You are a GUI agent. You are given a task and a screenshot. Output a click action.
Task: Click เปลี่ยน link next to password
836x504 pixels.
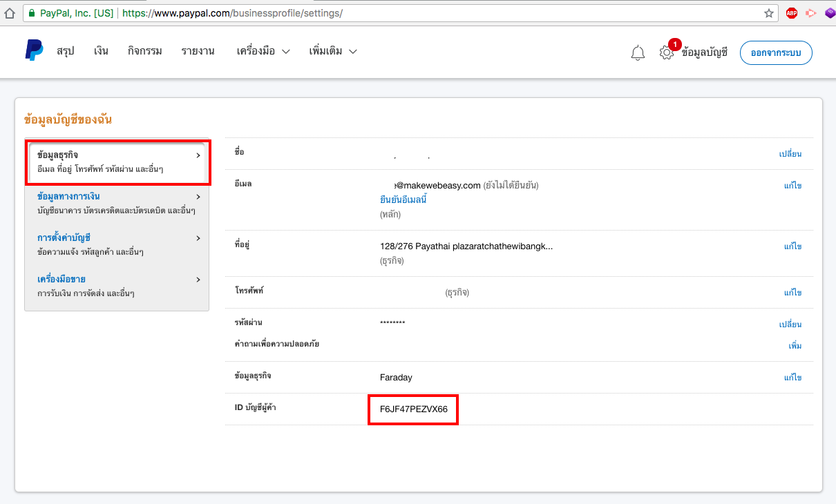point(790,324)
